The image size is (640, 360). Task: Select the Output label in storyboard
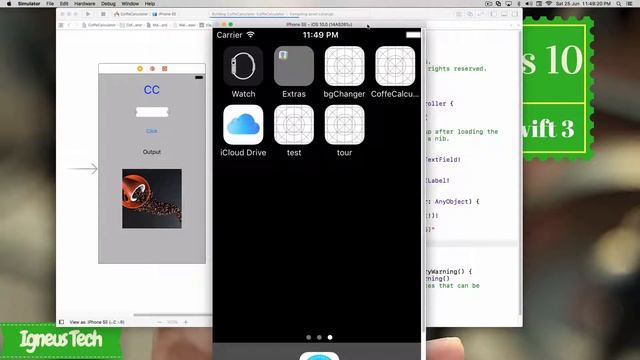pos(152,152)
